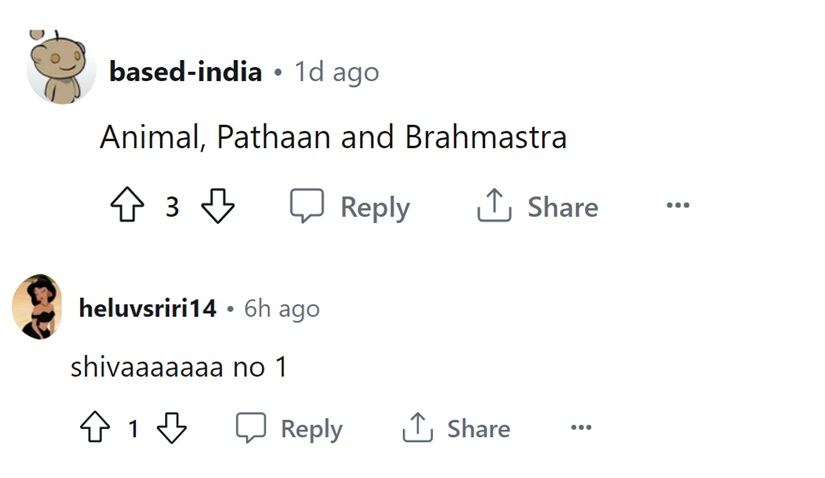
Task: Click the '6h ago' timestamp
Action: 282,308
